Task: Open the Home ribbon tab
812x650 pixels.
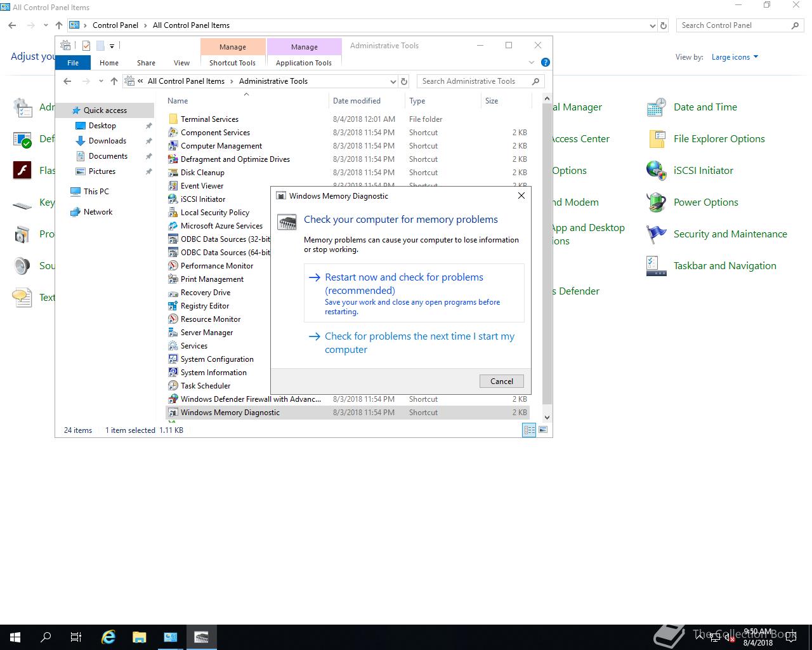Action: (109, 63)
